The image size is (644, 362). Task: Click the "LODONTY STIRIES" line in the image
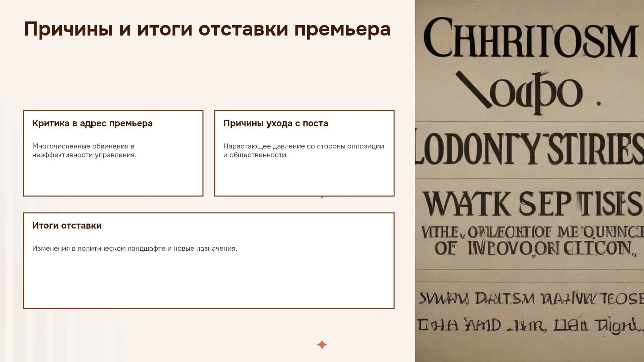[x=530, y=149]
